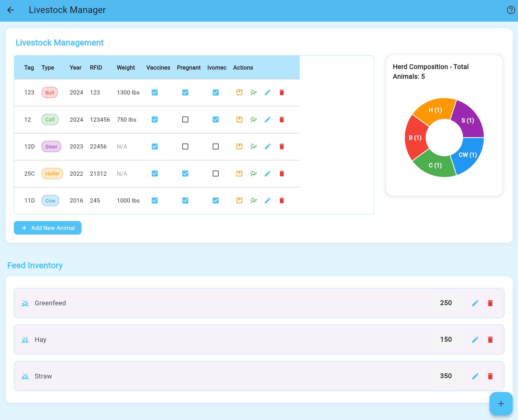Uncheck Vaccines for Bull 123
Viewport: 518px width, 420px height.
click(x=155, y=93)
